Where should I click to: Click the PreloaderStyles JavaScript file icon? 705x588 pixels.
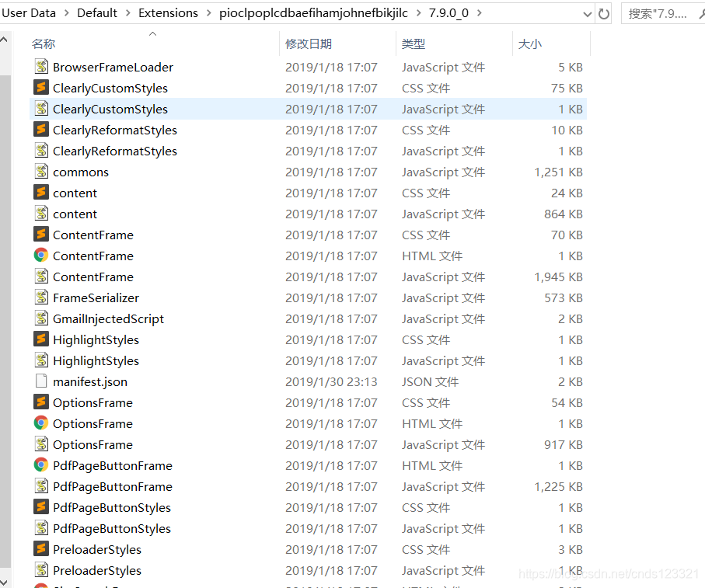click(x=41, y=569)
